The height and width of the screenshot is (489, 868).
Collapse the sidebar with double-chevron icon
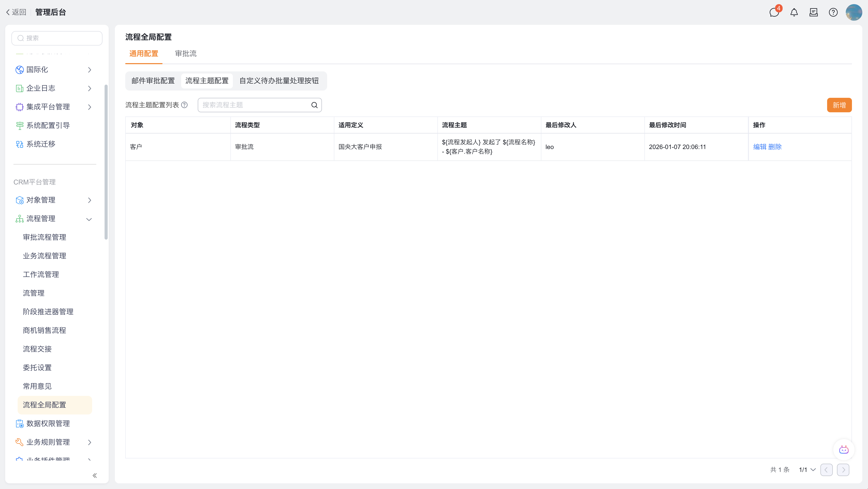point(95,475)
